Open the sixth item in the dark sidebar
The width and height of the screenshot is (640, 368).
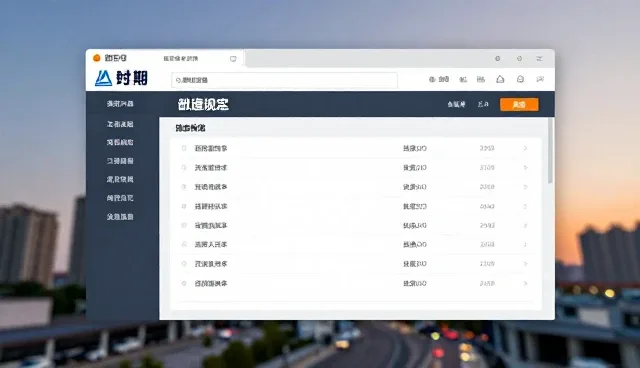click(120, 198)
